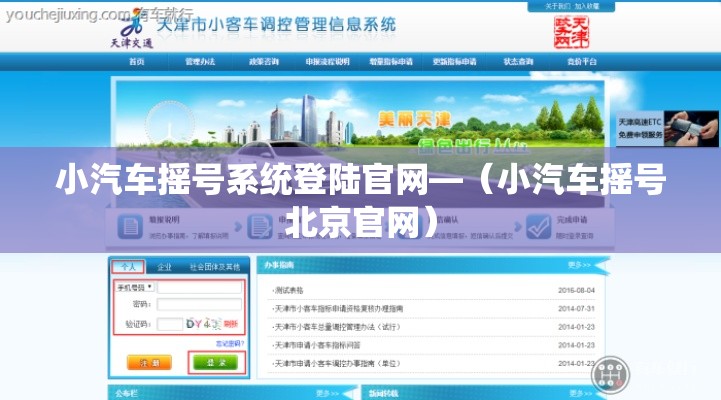Expand the 手机号码 login type dropdown
Screen dimensions: 721x400
[x=135, y=287]
